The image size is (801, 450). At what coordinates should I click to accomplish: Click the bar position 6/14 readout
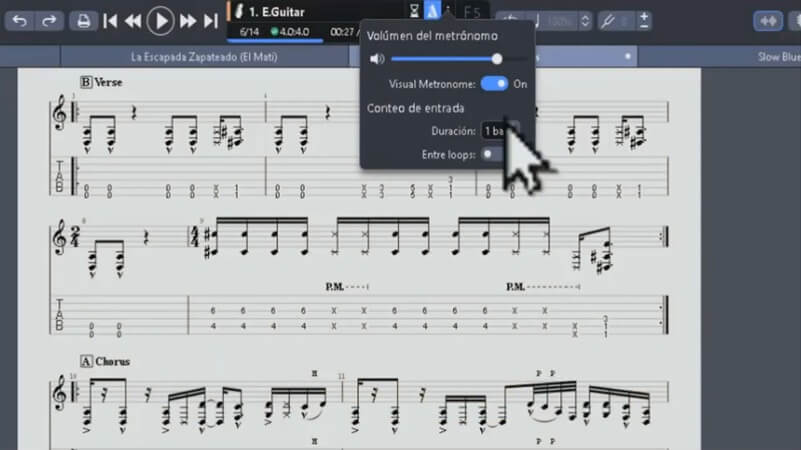249,32
